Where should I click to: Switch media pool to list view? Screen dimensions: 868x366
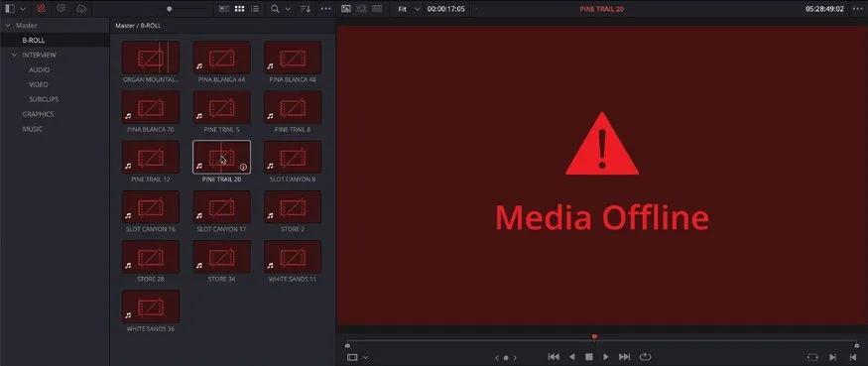coord(255,9)
